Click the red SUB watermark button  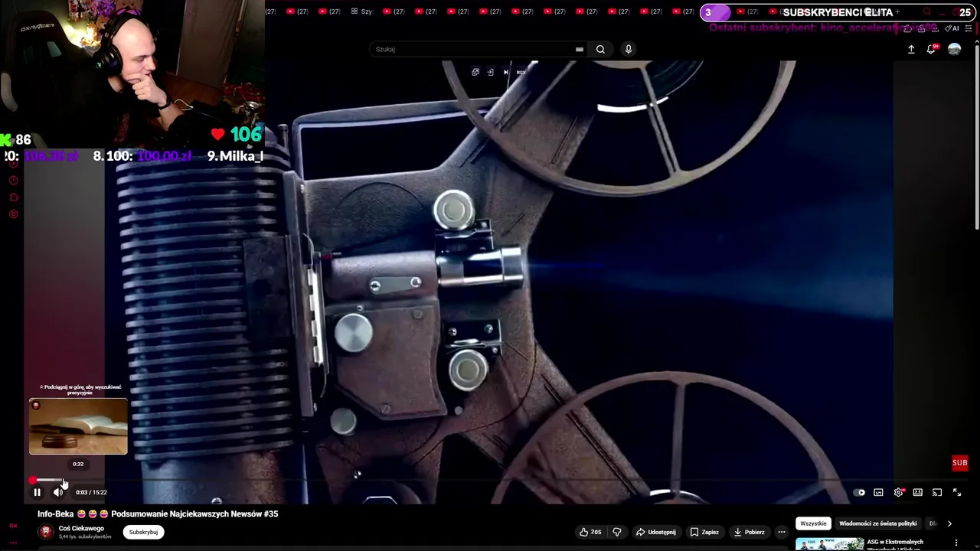tap(959, 462)
